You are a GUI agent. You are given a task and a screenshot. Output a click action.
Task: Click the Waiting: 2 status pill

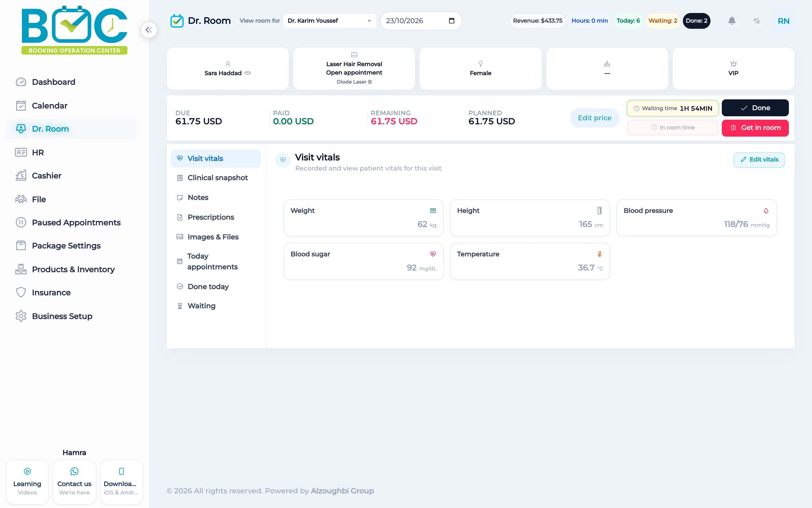tap(663, 21)
